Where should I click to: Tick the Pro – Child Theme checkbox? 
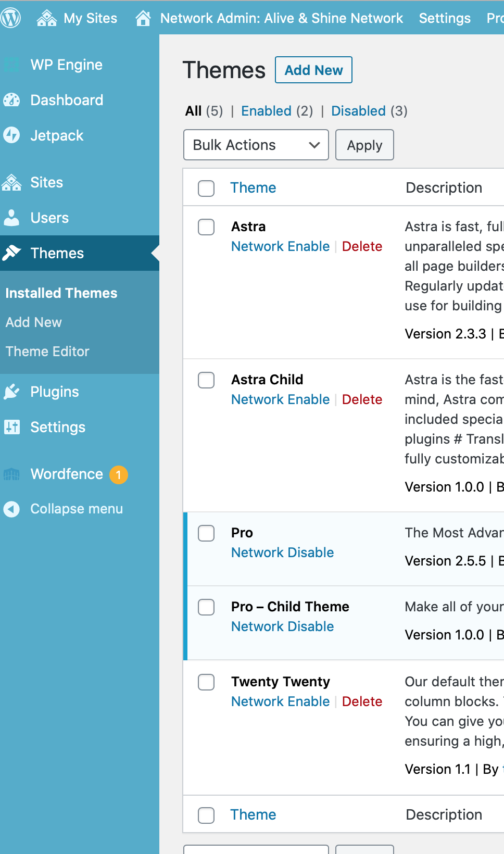point(206,607)
